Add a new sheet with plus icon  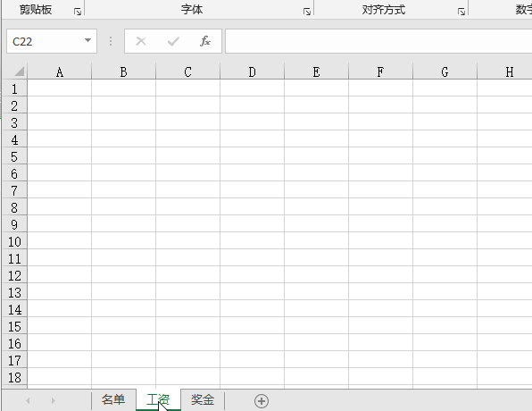pos(262,401)
